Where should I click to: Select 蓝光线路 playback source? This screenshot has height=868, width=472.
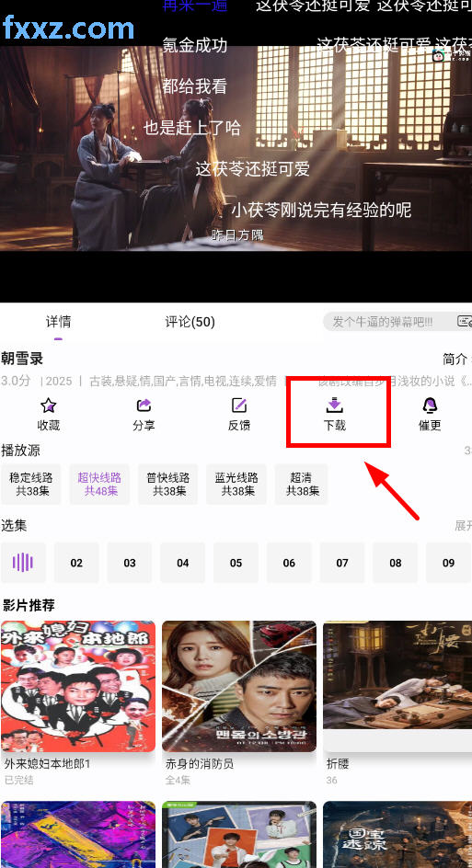point(236,485)
